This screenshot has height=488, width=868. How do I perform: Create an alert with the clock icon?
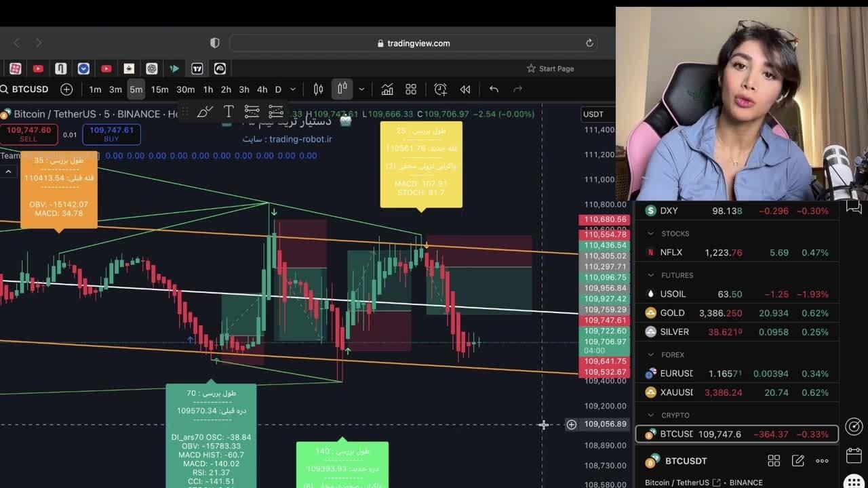(x=440, y=89)
